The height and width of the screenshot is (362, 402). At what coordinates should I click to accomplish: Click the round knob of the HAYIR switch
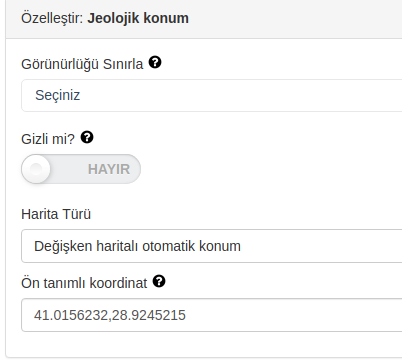[36, 169]
